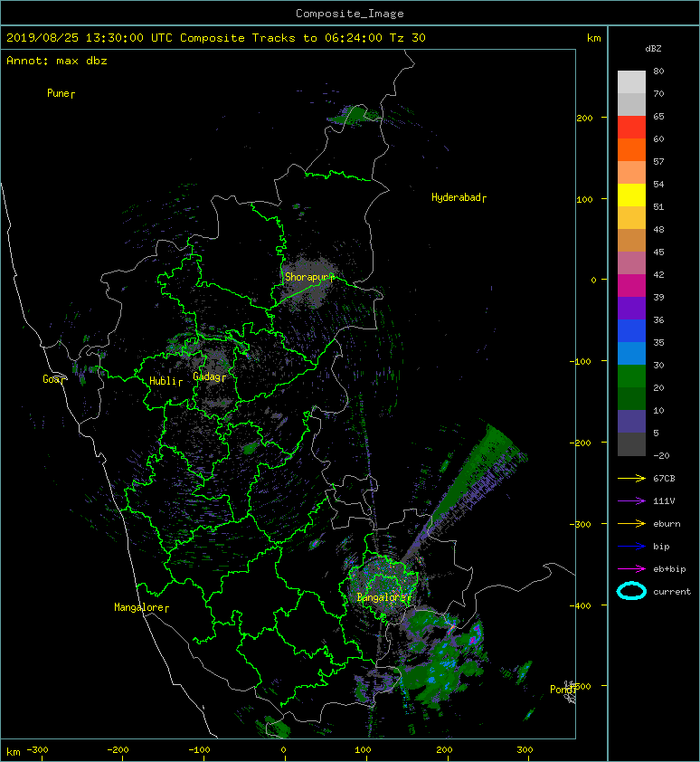Click the 35 dBZ light blue swatch

[x=631, y=353]
